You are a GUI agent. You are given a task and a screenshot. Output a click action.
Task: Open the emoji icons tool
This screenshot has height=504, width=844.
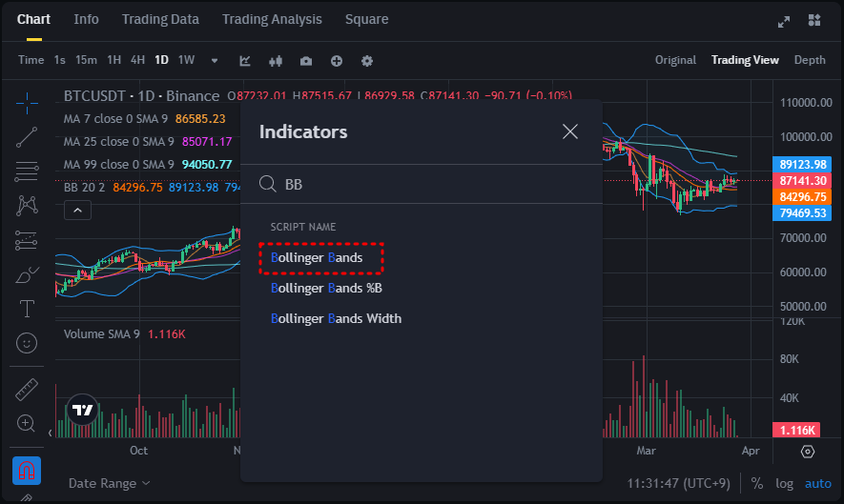(x=27, y=342)
